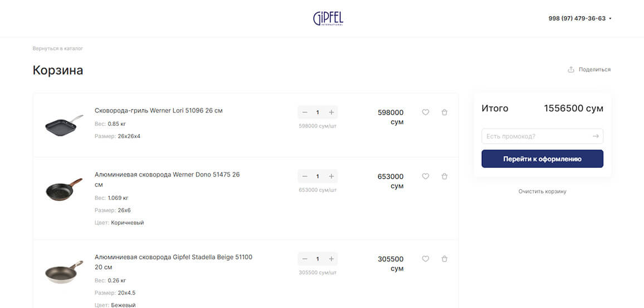
Task: Open the Gipfel logo home page
Action: tap(328, 18)
